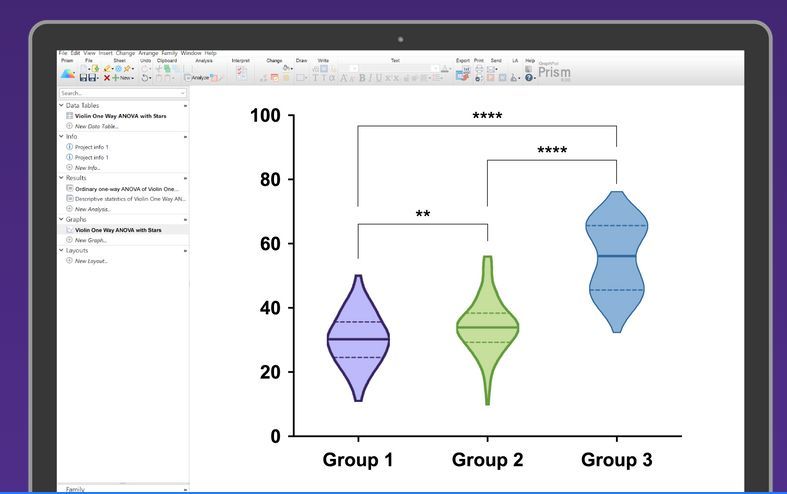Collapse the Results section in navigator
This screenshot has width=787, height=494.
click(x=61, y=178)
